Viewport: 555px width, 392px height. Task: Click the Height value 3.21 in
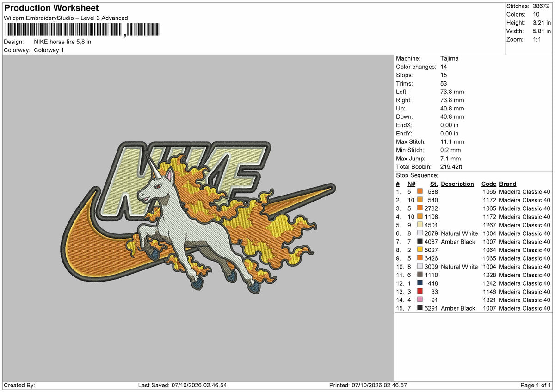pos(543,23)
